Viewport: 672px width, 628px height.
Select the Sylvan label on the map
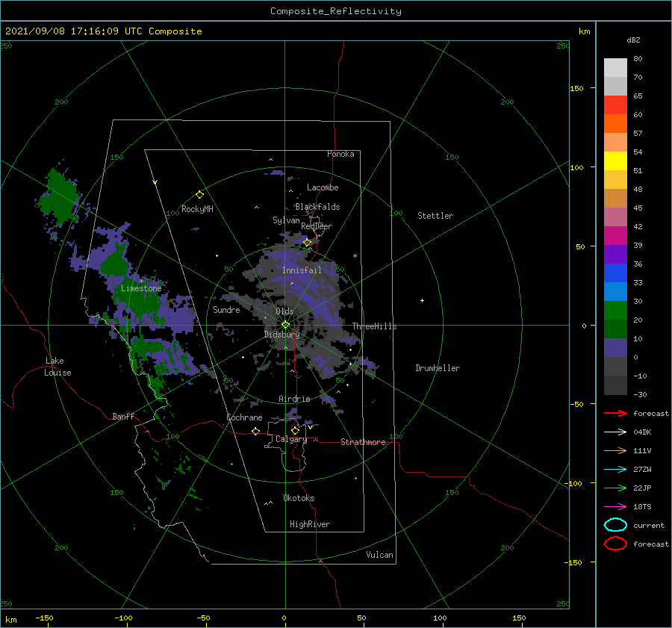286,220
